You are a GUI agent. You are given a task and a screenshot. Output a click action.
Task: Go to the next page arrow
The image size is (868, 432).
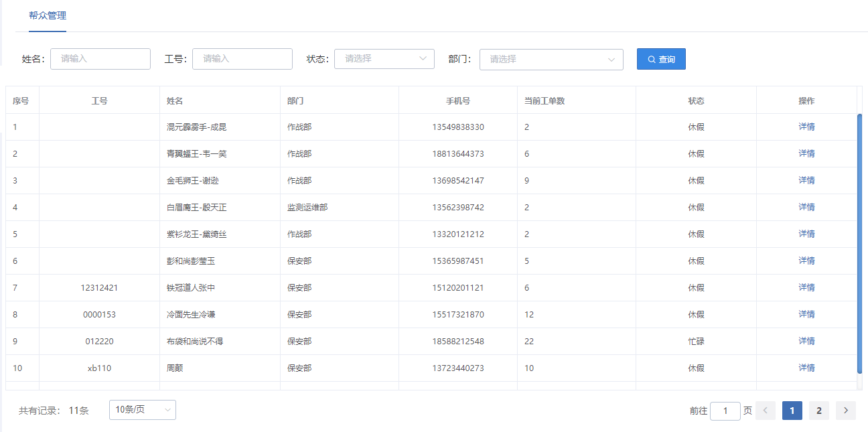click(x=846, y=411)
